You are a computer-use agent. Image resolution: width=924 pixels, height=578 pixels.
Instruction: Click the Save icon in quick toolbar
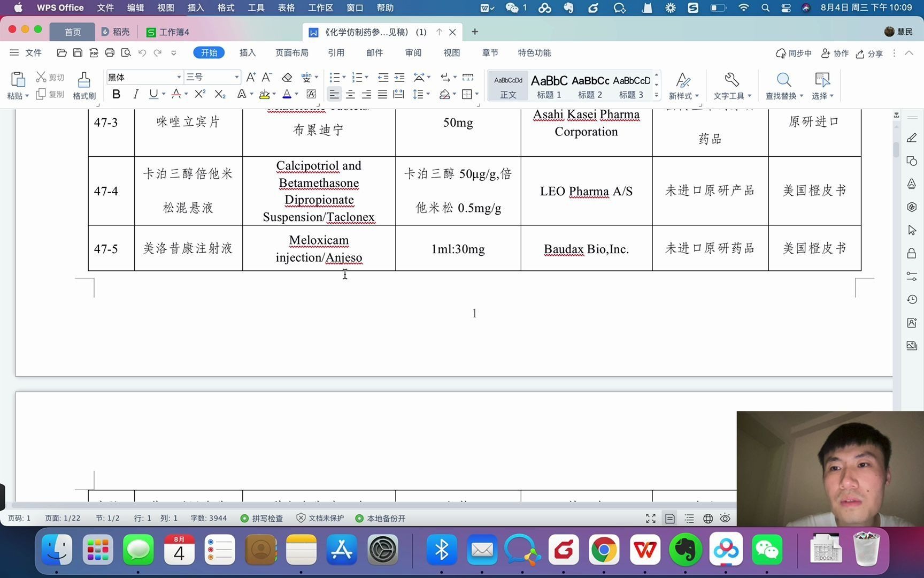78,52
